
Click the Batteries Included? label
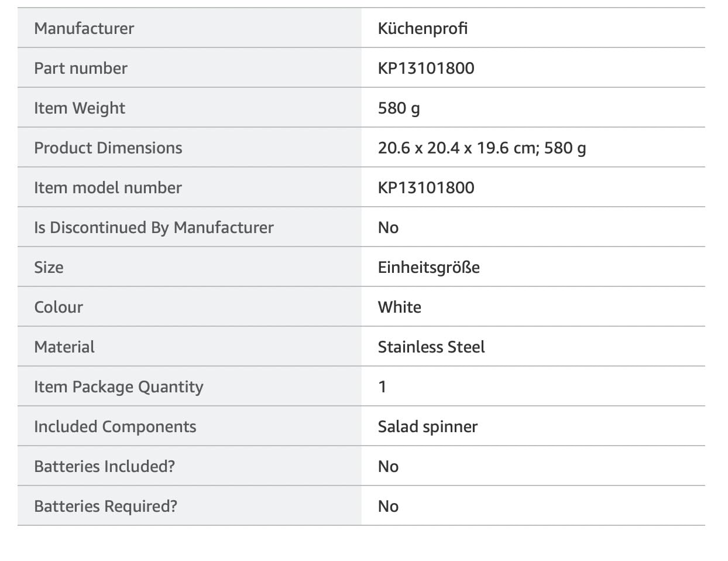pyautogui.click(x=105, y=466)
